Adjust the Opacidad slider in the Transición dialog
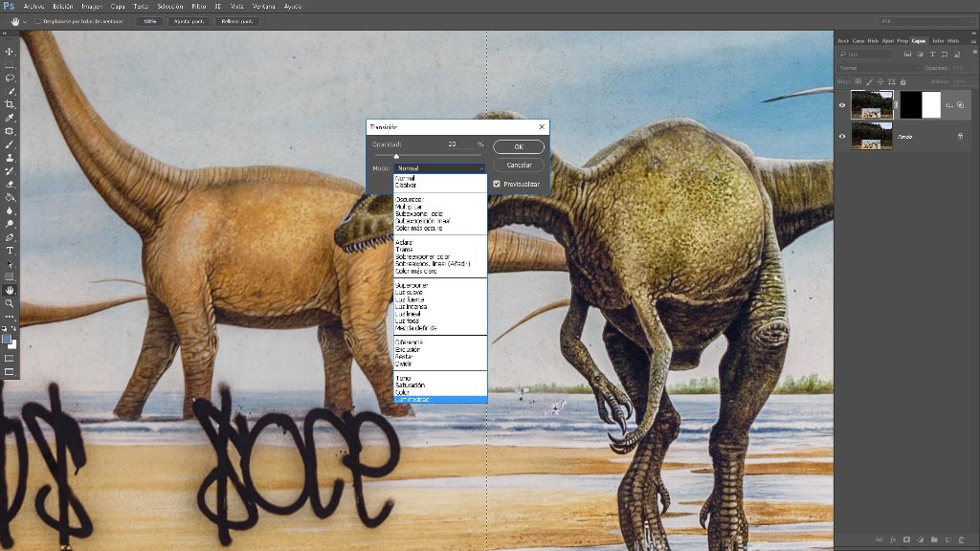Screen dimensions: 980x551 [x=396, y=156]
